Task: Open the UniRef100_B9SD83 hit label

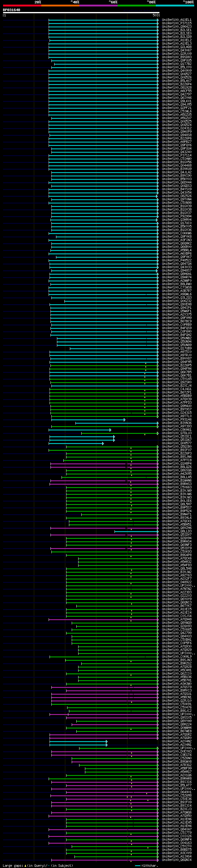Action: tap(176, 57)
